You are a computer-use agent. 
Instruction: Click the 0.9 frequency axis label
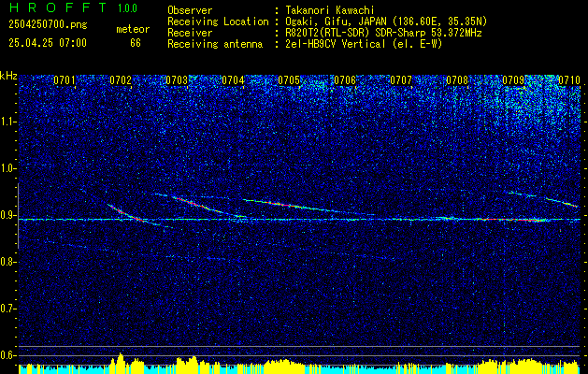coord(7,215)
